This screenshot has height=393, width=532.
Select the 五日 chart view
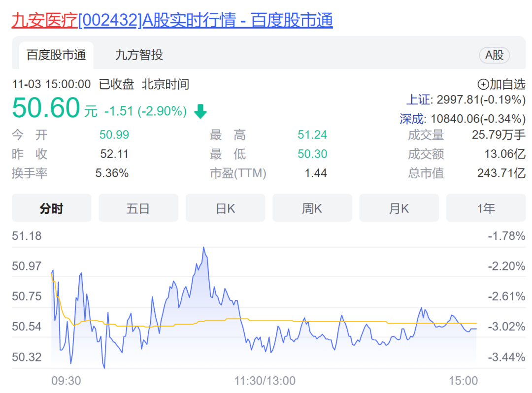138,208
